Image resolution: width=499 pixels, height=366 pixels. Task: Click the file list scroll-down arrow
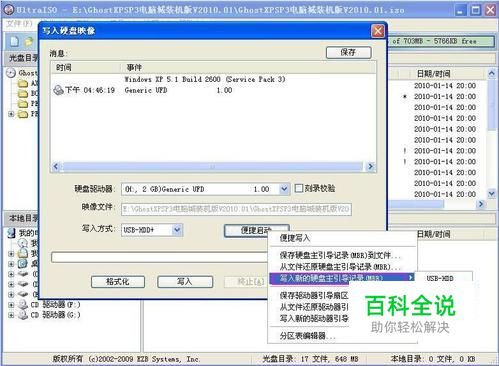pyautogui.click(x=491, y=193)
